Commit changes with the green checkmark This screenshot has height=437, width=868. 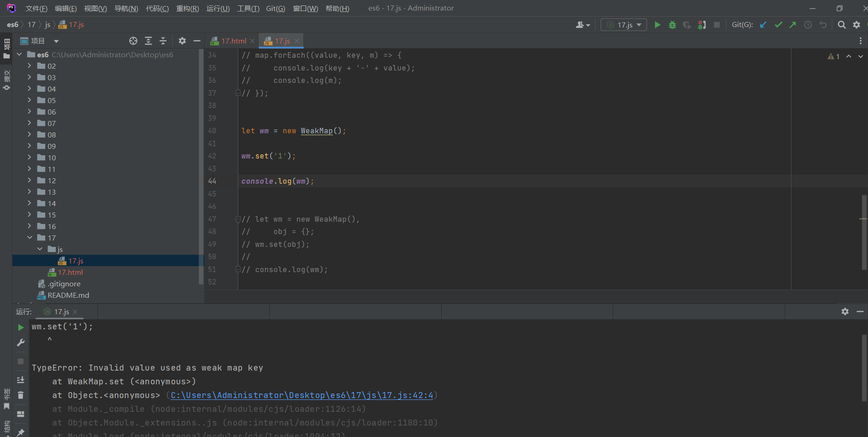pyautogui.click(x=778, y=25)
